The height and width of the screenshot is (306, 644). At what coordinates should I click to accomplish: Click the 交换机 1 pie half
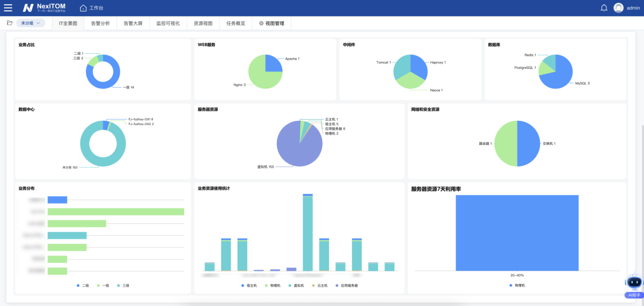pyautogui.click(x=528, y=143)
